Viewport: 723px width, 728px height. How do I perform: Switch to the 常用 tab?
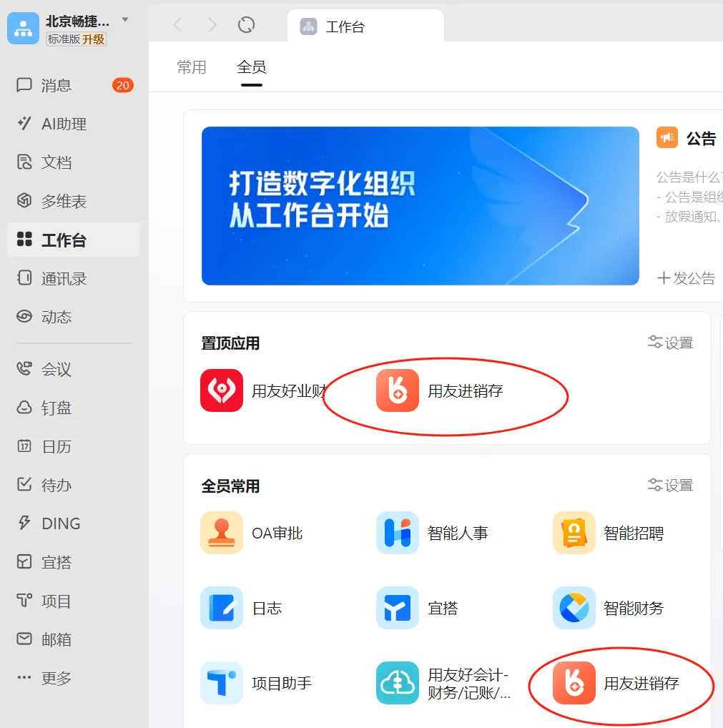(192, 67)
